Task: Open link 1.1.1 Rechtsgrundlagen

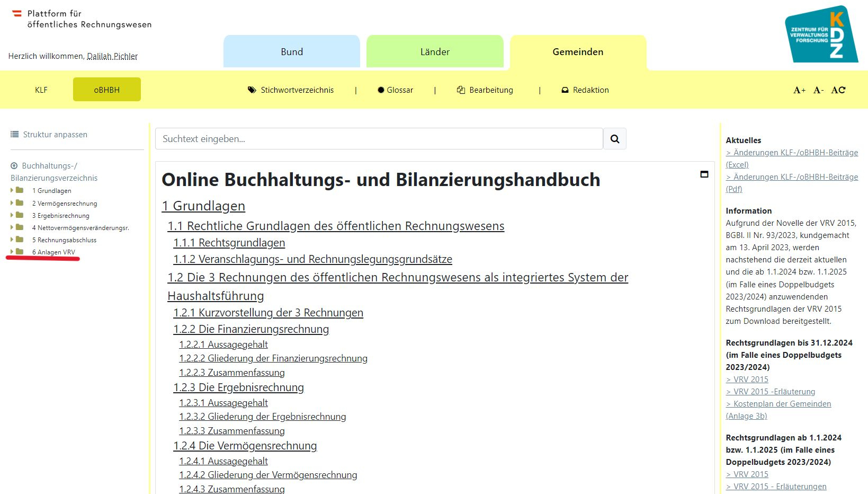Action: pyautogui.click(x=229, y=243)
